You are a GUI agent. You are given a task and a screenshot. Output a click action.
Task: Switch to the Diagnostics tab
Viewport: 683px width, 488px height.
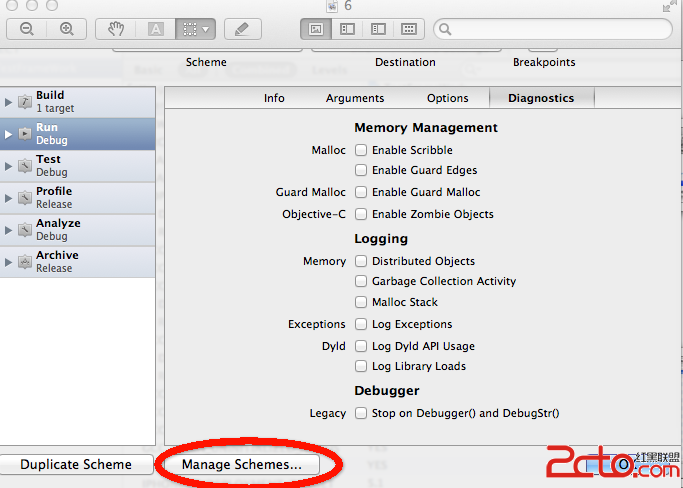pyautogui.click(x=541, y=98)
